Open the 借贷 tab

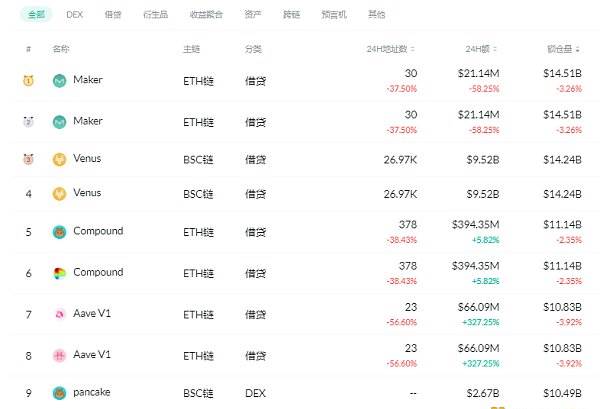pyautogui.click(x=113, y=15)
